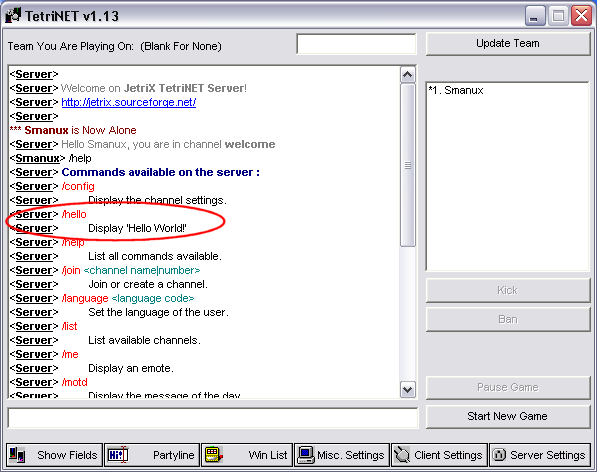
Task: Click Start New Game button
Action: click(x=508, y=416)
